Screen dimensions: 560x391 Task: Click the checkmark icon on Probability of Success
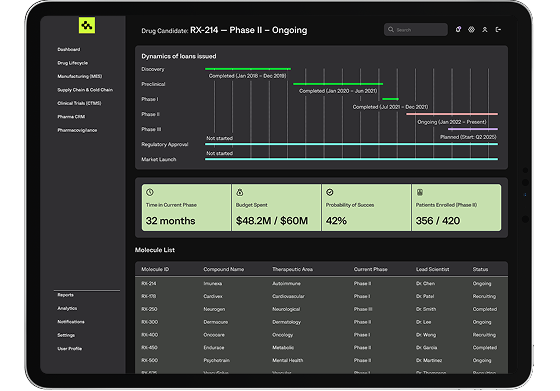point(330,192)
